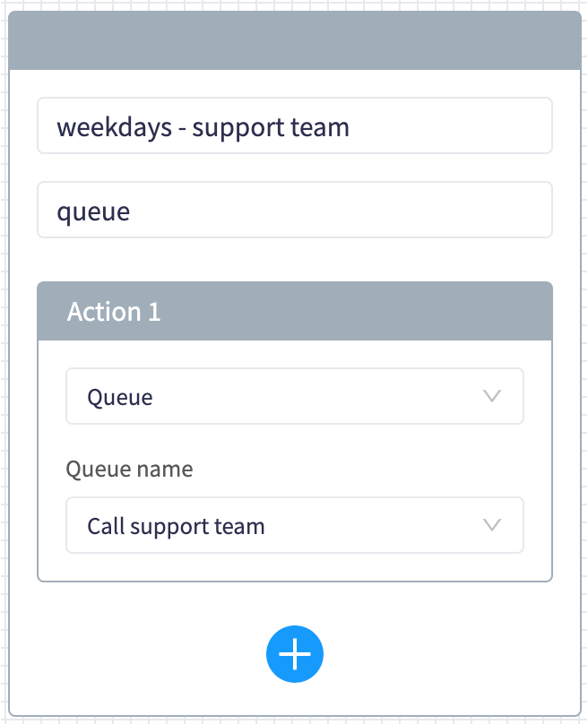Click the gray top header of the node card
The width and height of the screenshot is (588, 724).
pos(295,40)
